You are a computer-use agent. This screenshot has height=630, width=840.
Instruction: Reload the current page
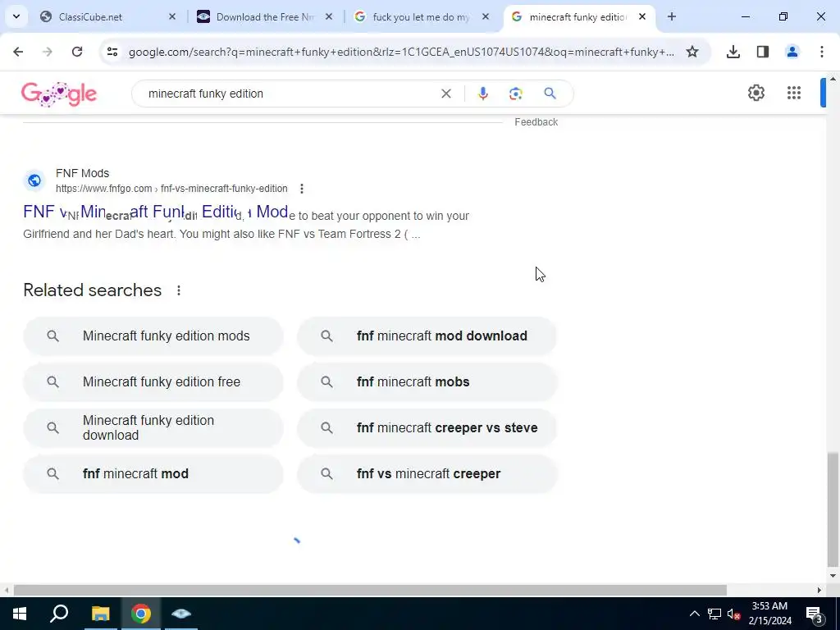tap(77, 52)
